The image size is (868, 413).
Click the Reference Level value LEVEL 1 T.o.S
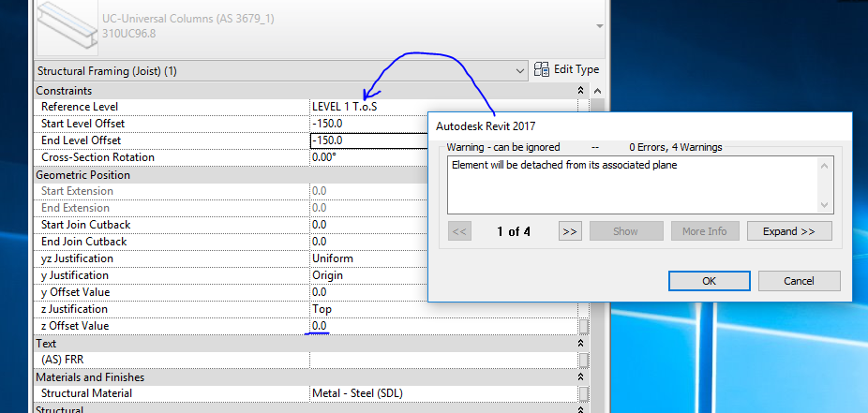[345, 107]
